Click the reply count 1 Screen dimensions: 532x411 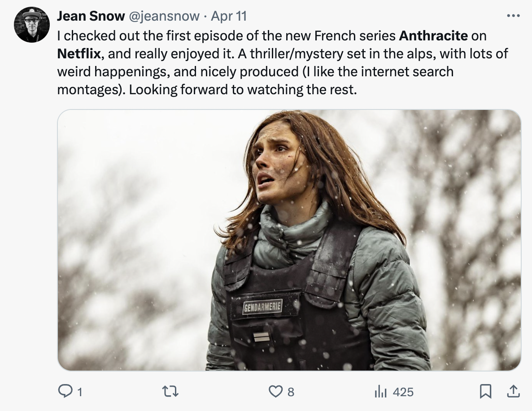pyautogui.click(x=80, y=392)
